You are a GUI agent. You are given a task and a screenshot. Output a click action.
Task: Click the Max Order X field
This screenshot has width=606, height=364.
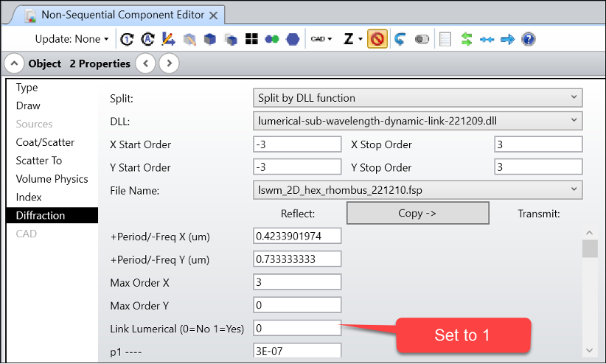click(x=297, y=282)
